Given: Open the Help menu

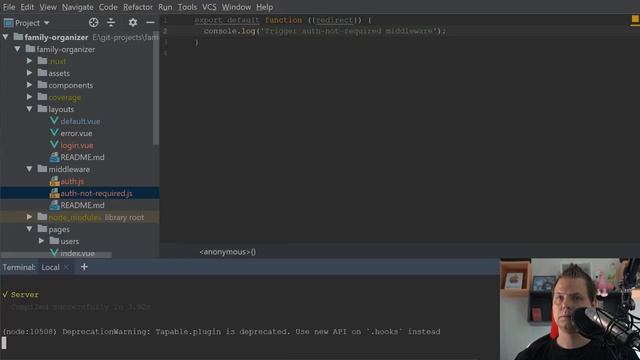Looking at the screenshot, I should coord(264,7).
